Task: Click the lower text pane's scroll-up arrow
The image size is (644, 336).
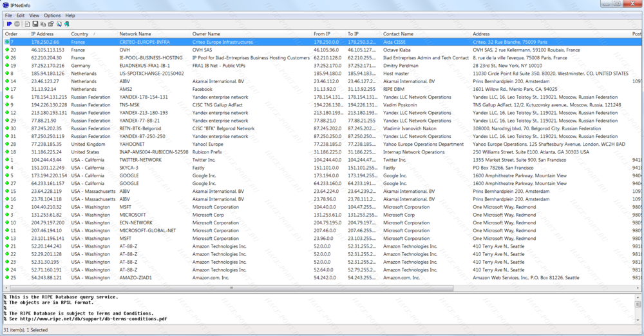Action: tap(638, 297)
